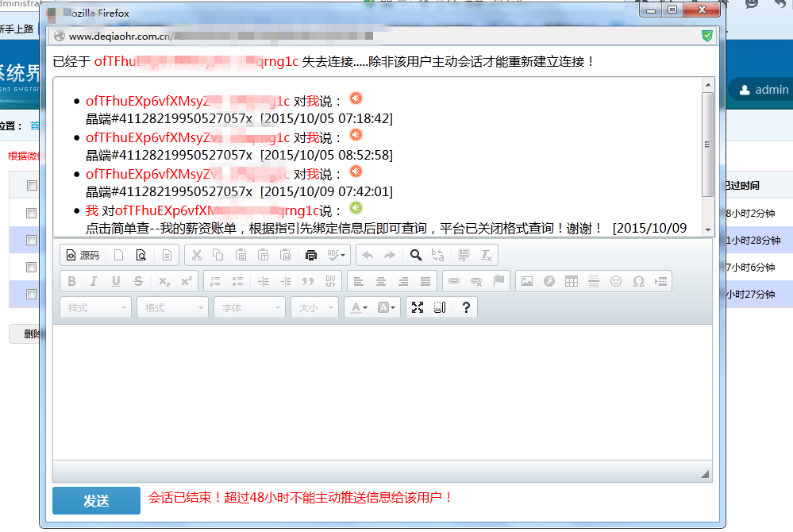Click the Undo arrow icon

[368, 256]
